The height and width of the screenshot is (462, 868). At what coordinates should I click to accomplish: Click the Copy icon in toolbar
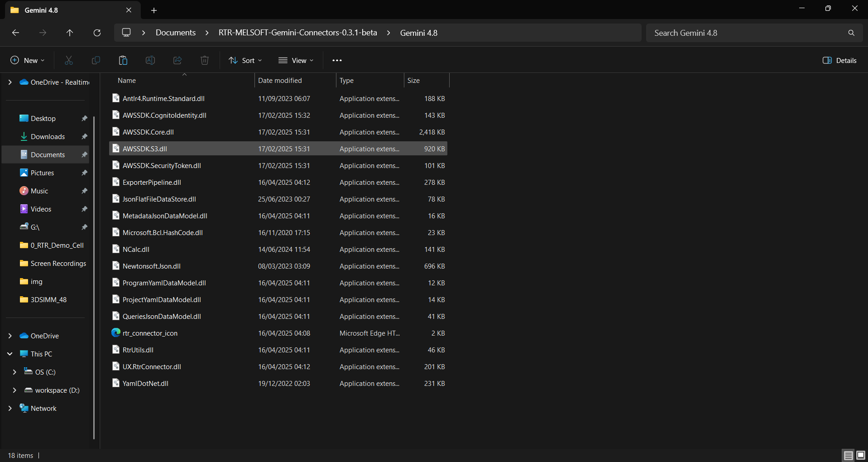click(x=96, y=60)
